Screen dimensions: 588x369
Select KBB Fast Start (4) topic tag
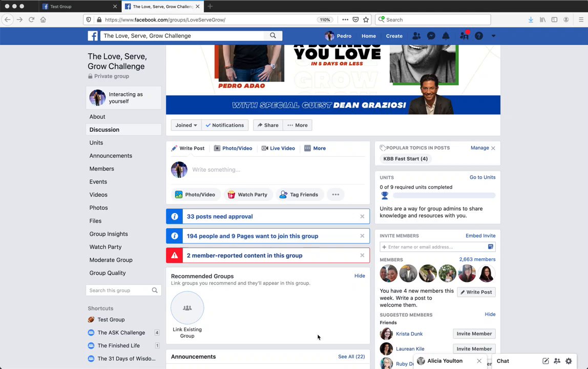[405, 159]
